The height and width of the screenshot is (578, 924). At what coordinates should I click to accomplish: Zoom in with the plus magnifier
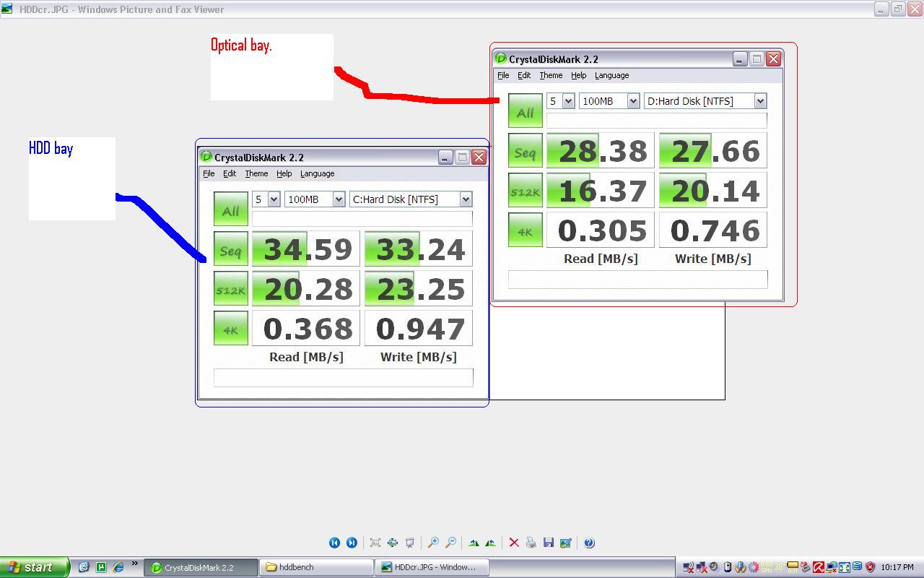[433, 543]
